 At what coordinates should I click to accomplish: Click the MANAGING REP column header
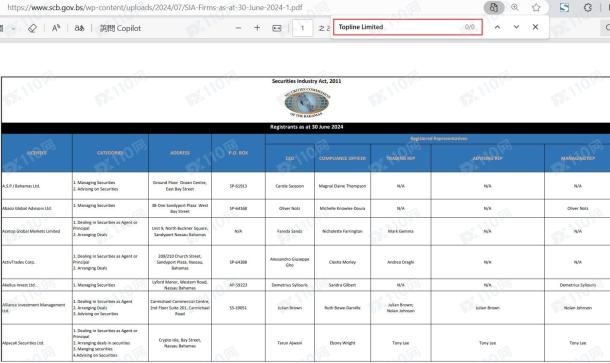(578, 158)
